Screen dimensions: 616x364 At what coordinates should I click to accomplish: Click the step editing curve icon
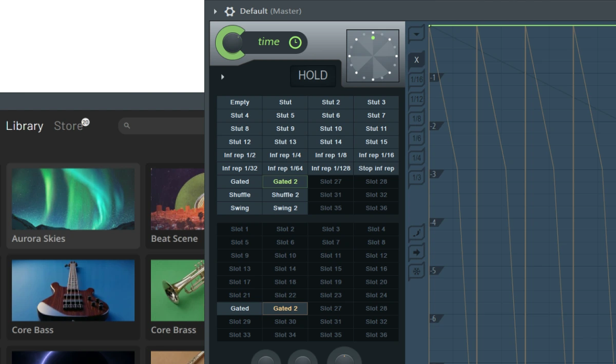pos(416,234)
